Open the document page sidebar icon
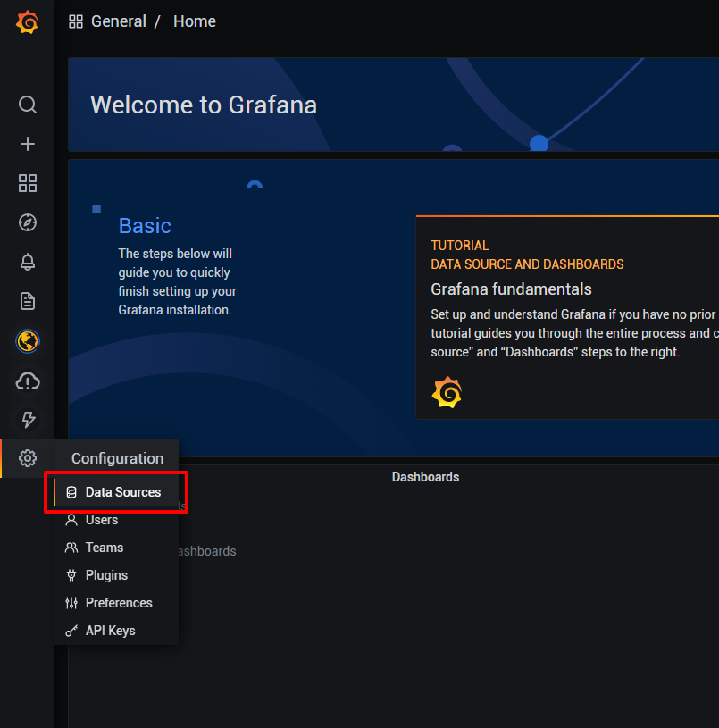This screenshot has height=728, width=719. click(28, 301)
